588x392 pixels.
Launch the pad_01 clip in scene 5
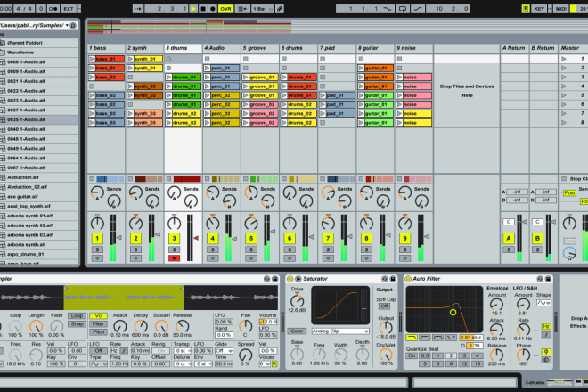(x=323, y=95)
